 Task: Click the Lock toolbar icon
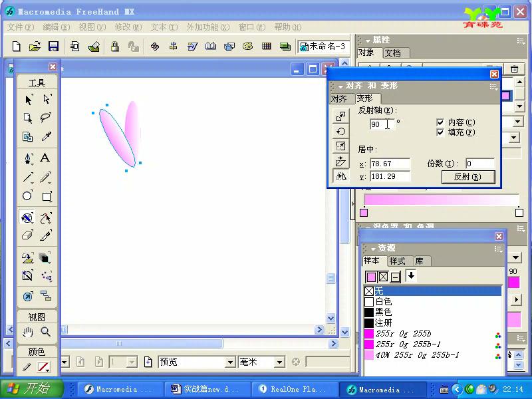click(x=114, y=46)
